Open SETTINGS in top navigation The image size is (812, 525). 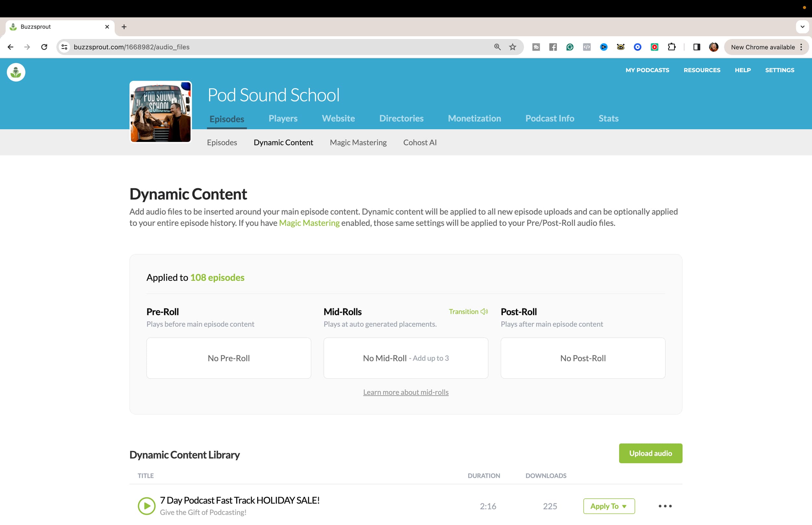(780, 70)
